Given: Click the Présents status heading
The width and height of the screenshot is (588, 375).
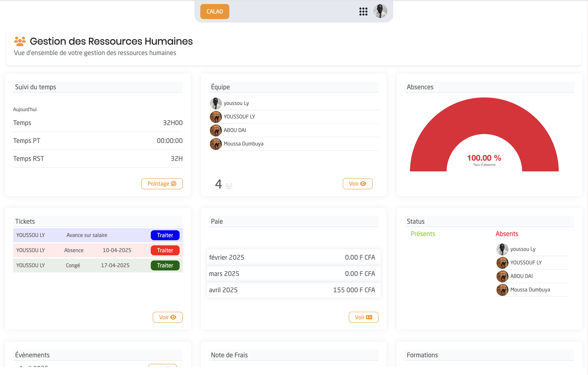Looking at the screenshot, I should 423,234.
